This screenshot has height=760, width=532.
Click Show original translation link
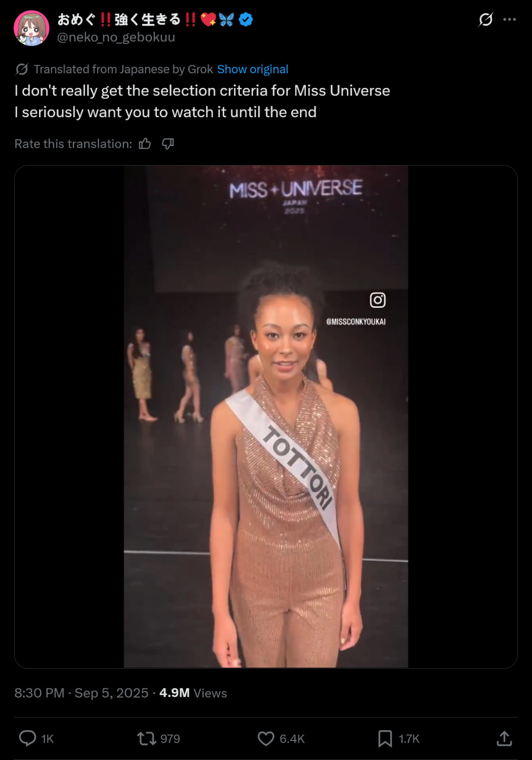[252, 69]
